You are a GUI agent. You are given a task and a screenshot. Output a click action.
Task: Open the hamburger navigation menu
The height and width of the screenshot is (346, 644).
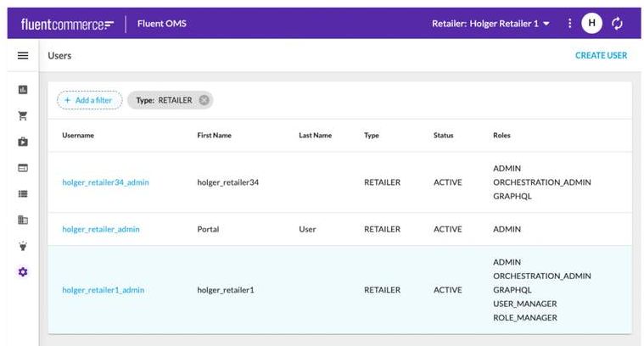[x=23, y=56]
